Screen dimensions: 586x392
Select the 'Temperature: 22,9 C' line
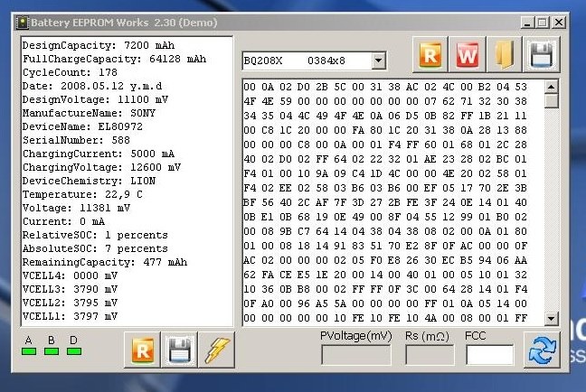pyautogui.click(x=82, y=194)
